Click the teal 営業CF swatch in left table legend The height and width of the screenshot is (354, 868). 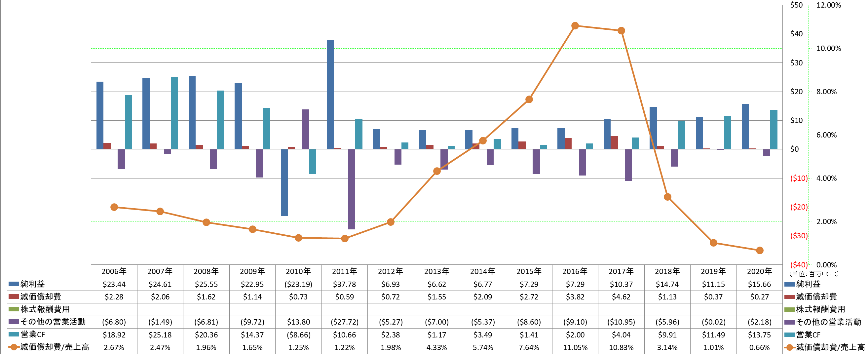click(x=14, y=334)
